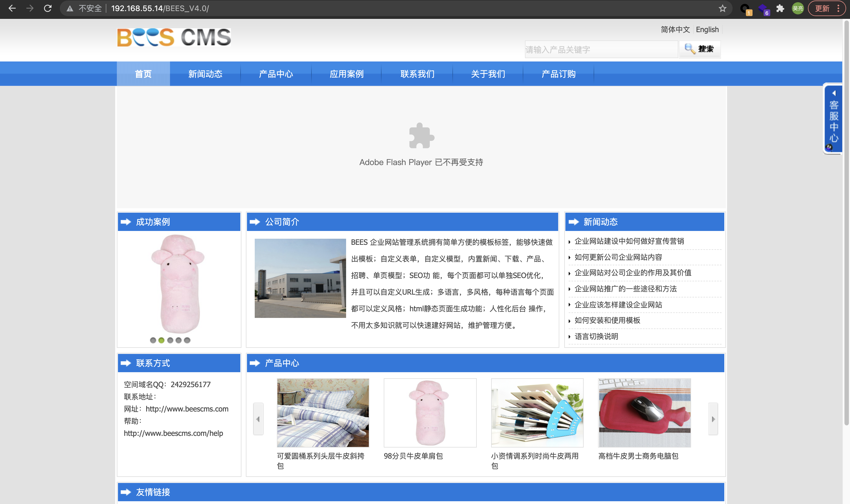
Task: Switch language to English
Action: 707,30
